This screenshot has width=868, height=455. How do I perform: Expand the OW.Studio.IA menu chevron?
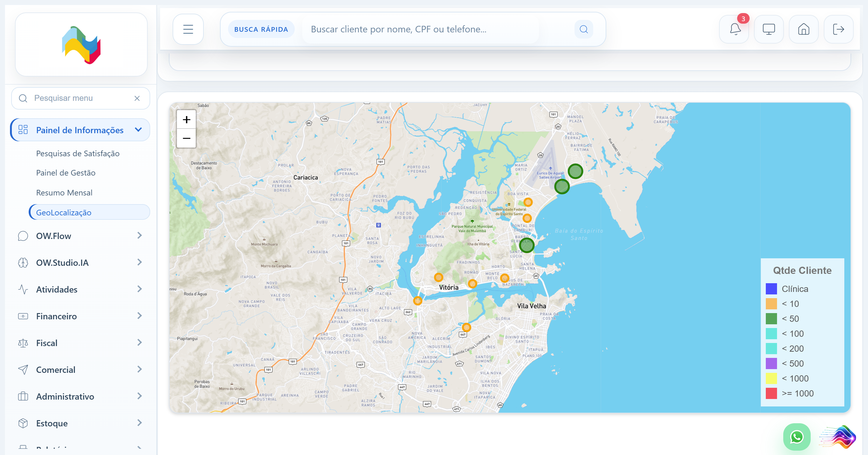(x=140, y=262)
